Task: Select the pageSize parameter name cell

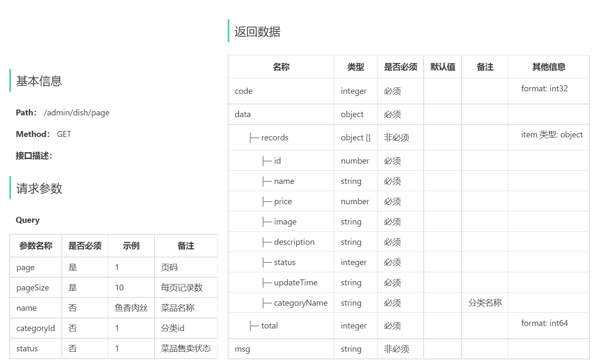Action: 36,287
